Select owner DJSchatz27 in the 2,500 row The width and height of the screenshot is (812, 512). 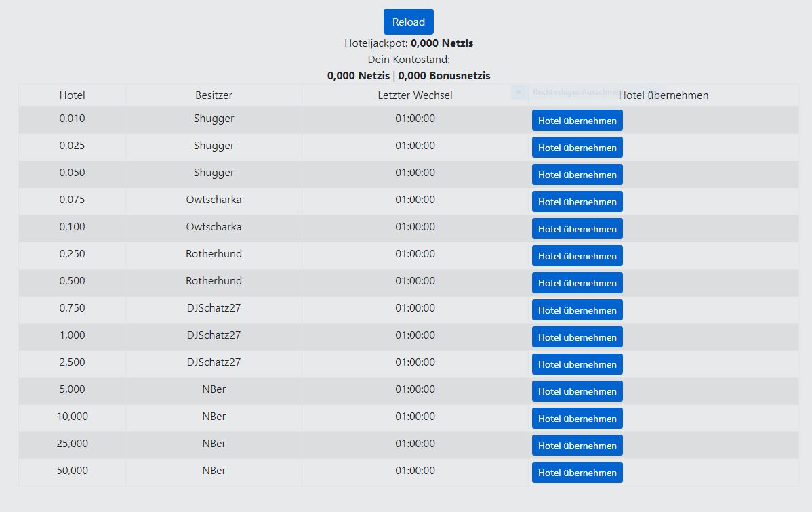[x=214, y=362]
